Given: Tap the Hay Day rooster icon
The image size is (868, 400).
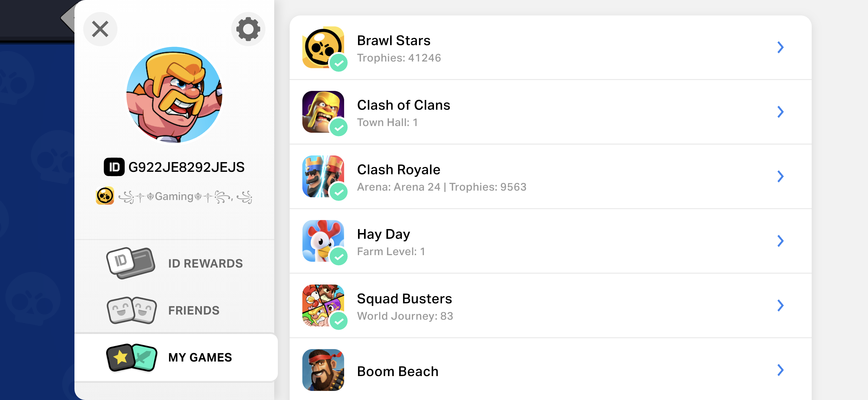Looking at the screenshot, I should (x=323, y=241).
